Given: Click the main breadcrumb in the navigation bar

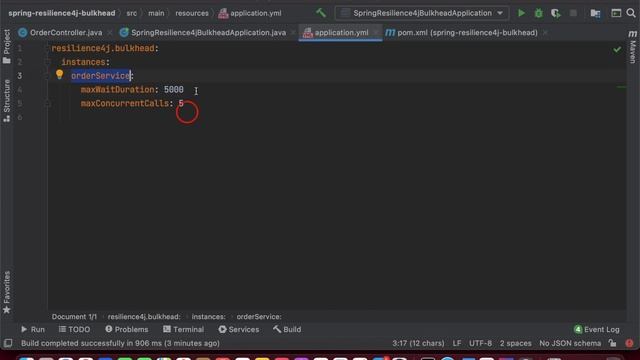Looking at the screenshot, I should (156, 13).
